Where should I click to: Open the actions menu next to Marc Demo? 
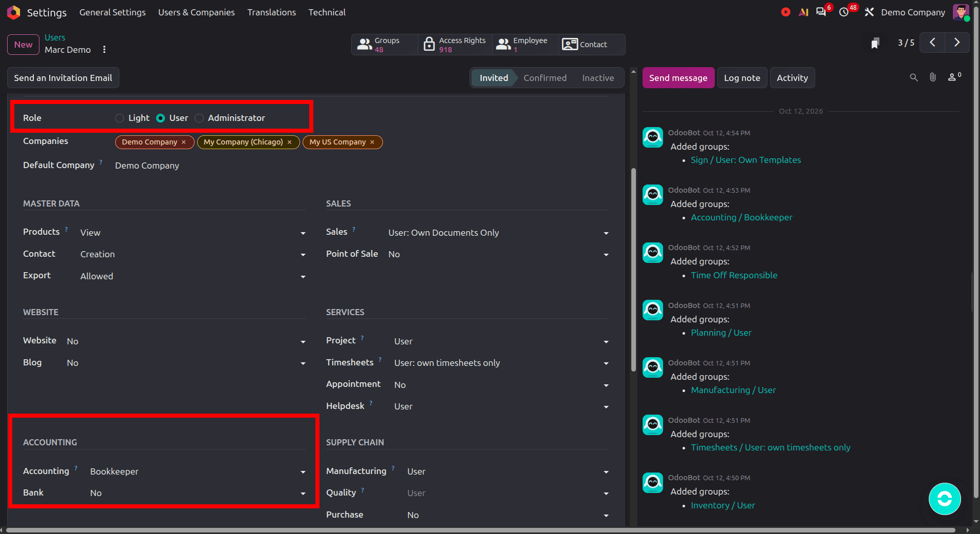click(x=104, y=50)
